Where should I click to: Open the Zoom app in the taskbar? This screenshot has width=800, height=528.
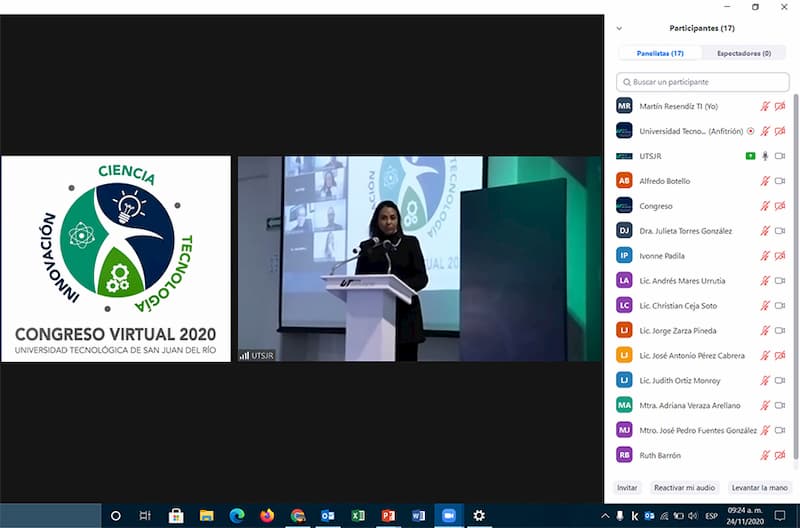[448, 516]
